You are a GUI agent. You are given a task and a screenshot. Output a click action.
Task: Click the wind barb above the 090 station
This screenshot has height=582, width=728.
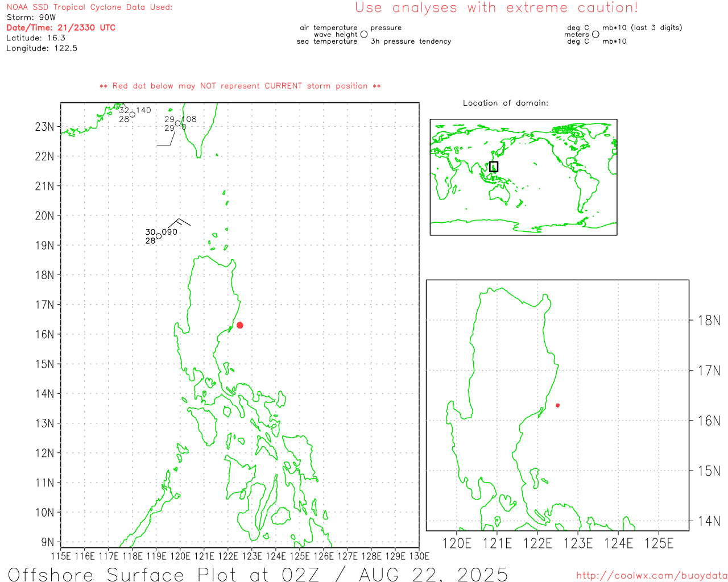click(x=179, y=223)
